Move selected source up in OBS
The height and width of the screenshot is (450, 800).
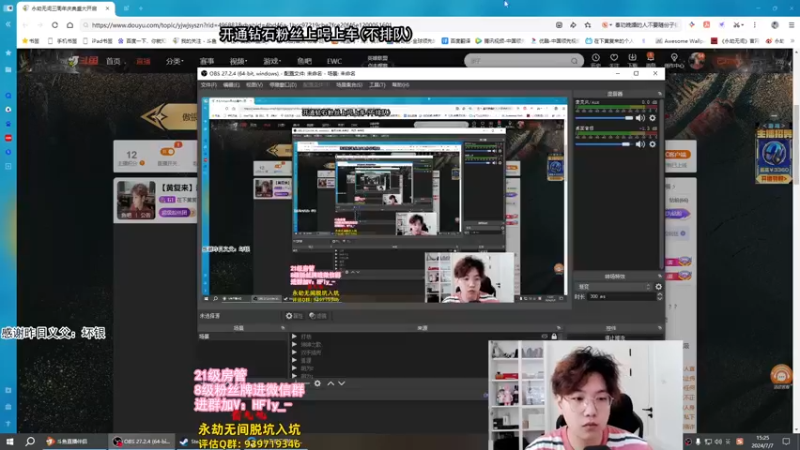pos(331,383)
